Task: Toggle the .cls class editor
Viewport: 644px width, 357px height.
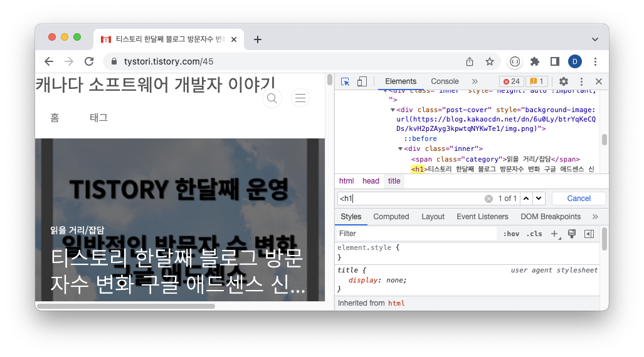Action: [534, 234]
